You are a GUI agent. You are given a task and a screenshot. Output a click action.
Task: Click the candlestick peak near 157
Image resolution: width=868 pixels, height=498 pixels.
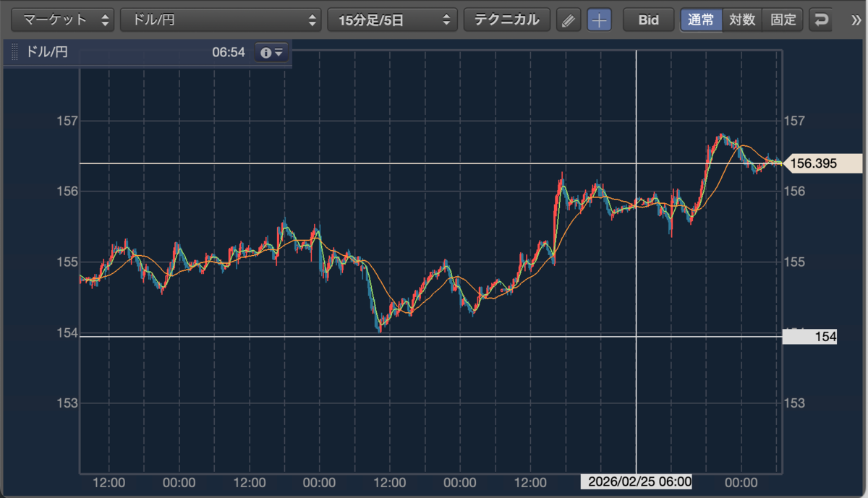[720, 136]
